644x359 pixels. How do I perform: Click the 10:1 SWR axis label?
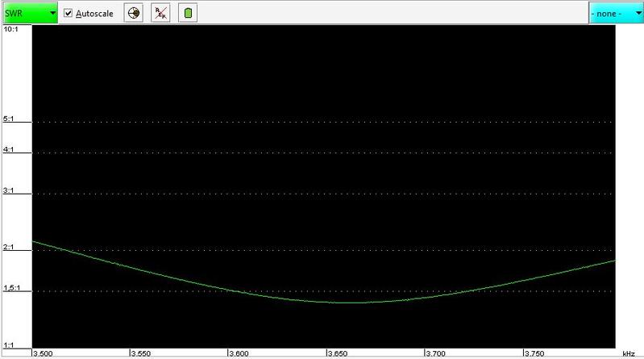10,29
